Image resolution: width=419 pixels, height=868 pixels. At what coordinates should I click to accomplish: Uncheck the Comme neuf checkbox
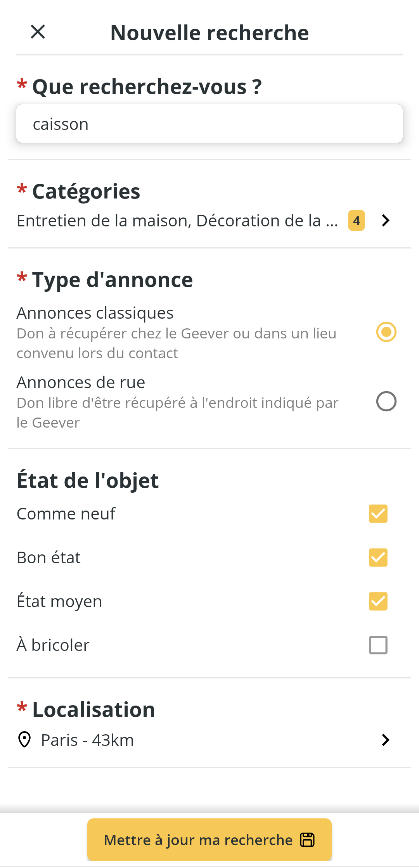pyautogui.click(x=378, y=514)
